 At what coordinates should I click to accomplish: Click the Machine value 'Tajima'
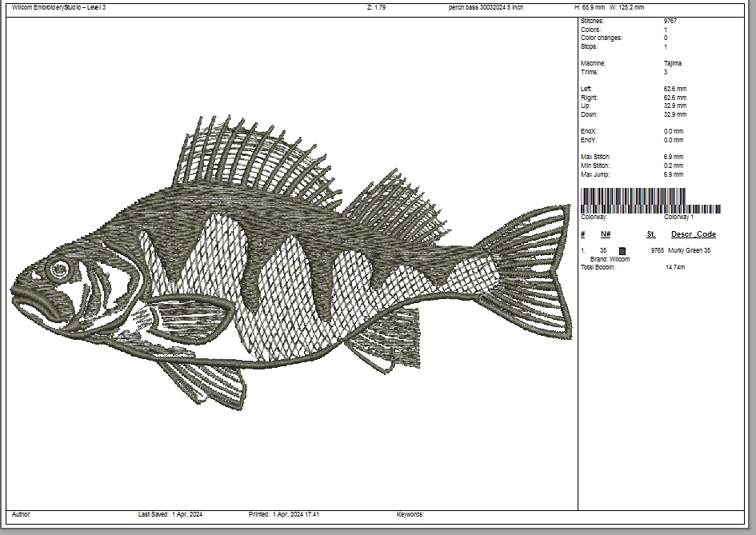(672, 63)
